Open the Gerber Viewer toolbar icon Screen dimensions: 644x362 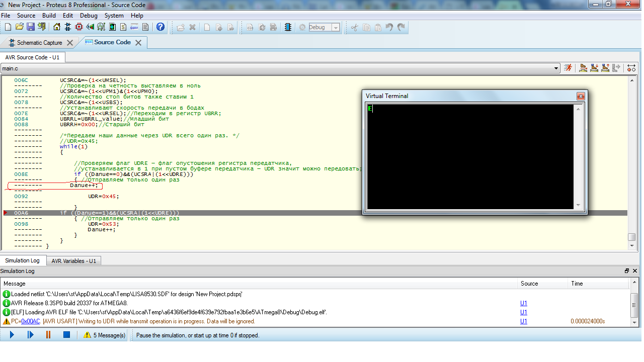coord(101,27)
